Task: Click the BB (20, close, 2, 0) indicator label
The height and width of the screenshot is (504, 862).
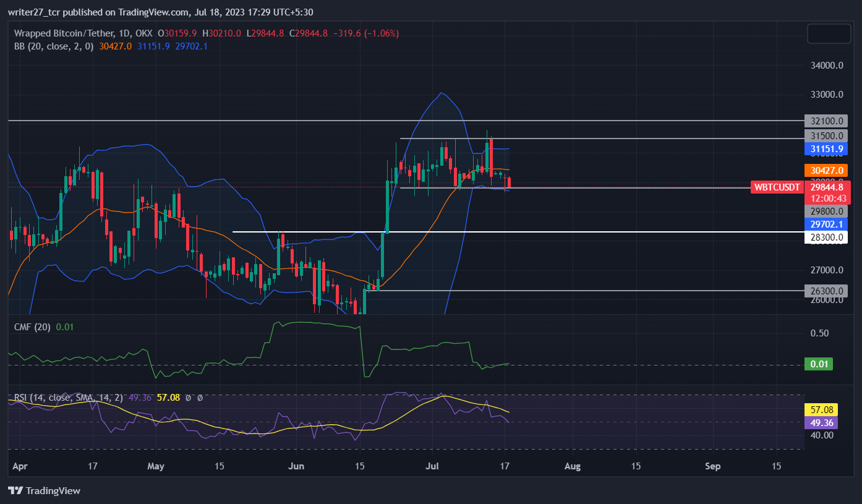Action: [x=54, y=46]
